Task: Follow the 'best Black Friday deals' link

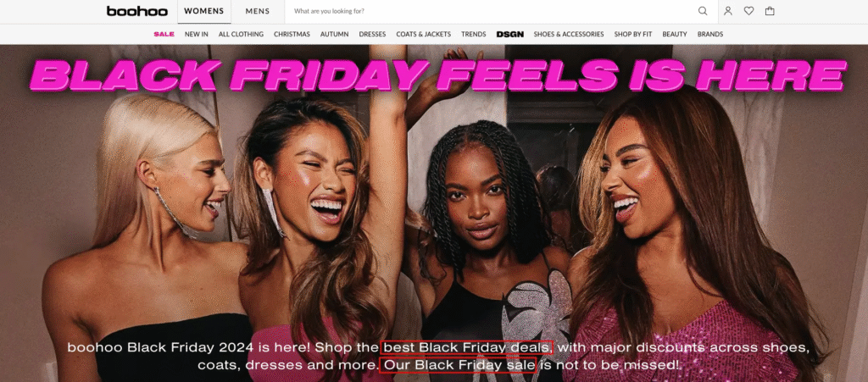Action: pyautogui.click(x=467, y=347)
